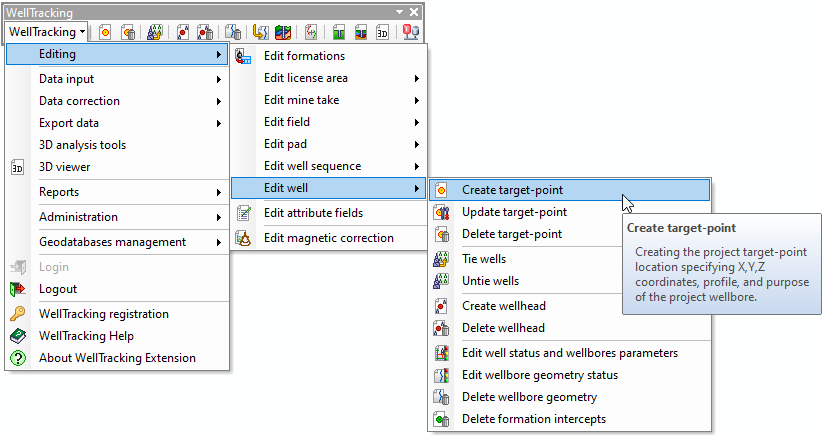The height and width of the screenshot is (435, 824).
Task: Select Edit attribute fields
Action: [x=328, y=213]
